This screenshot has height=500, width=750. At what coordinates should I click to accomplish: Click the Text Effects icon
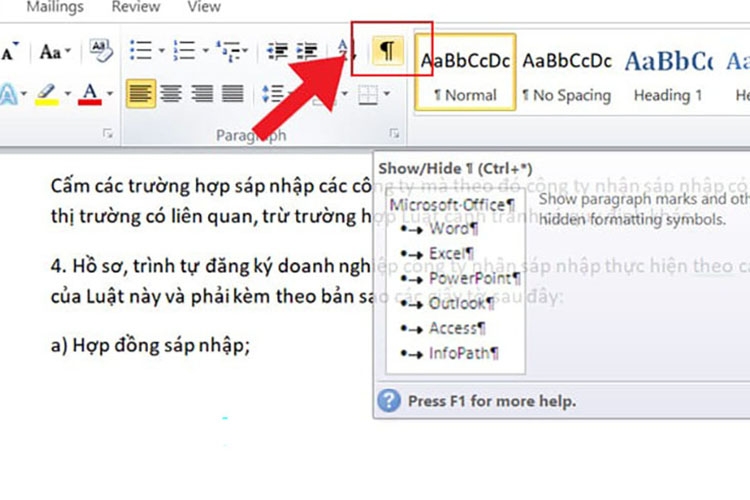(9, 94)
